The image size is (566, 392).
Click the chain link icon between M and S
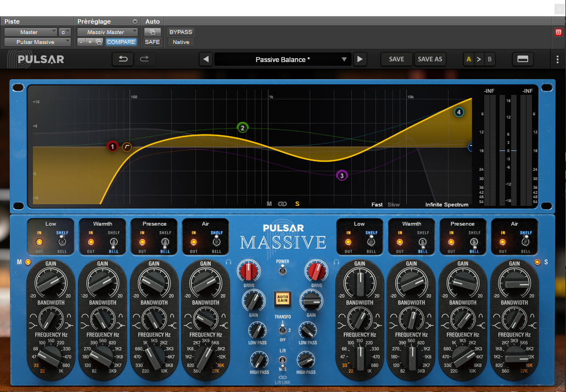pyautogui.click(x=283, y=203)
